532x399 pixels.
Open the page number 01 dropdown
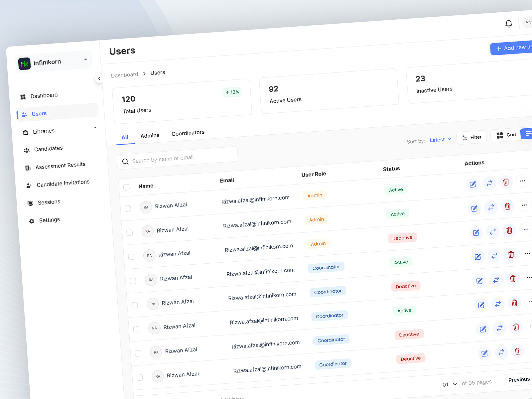click(x=450, y=384)
